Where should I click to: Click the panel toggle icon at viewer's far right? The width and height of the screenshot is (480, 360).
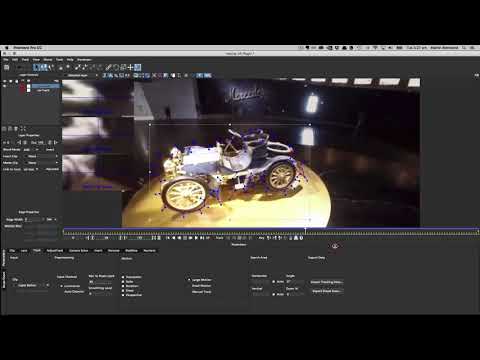(x=476, y=76)
